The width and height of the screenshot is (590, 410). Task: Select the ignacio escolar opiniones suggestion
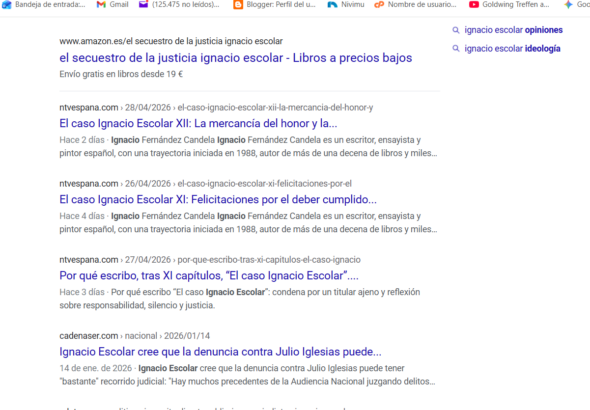click(x=513, y=30)
